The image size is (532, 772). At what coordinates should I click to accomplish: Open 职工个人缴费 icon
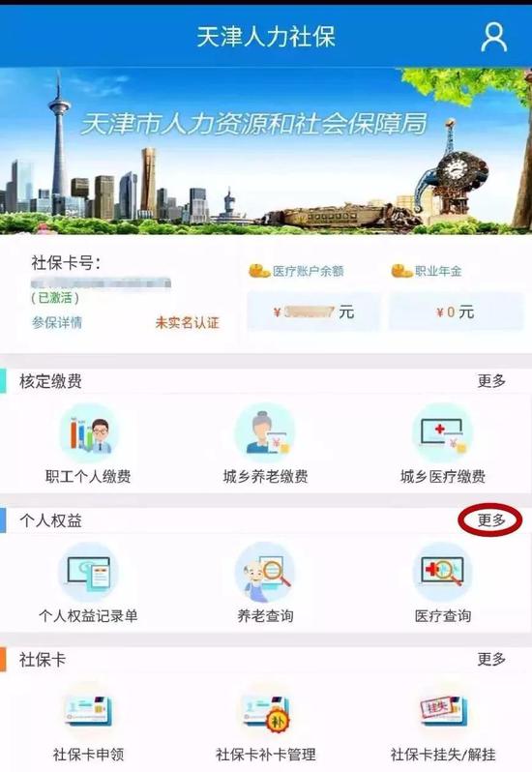(88, 434)
